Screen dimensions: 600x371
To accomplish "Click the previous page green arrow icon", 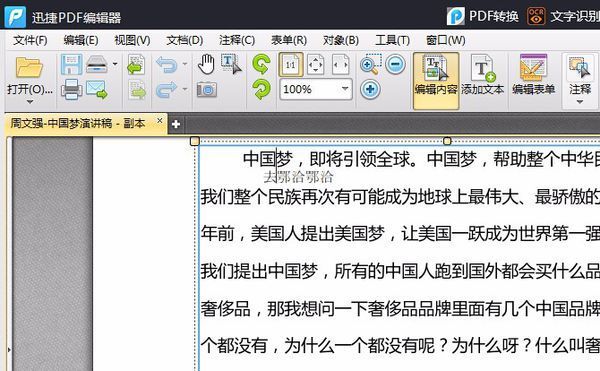I will click(136, 65).
